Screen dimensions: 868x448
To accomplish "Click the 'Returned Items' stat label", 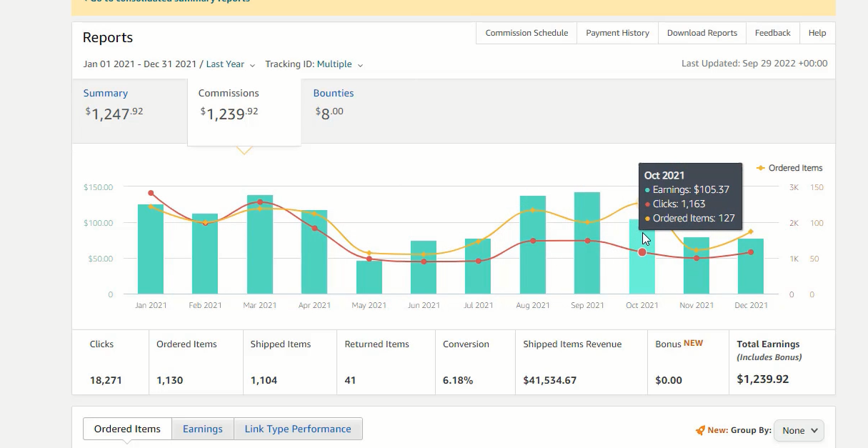I will pyautogui.click(x=376, y=344).
